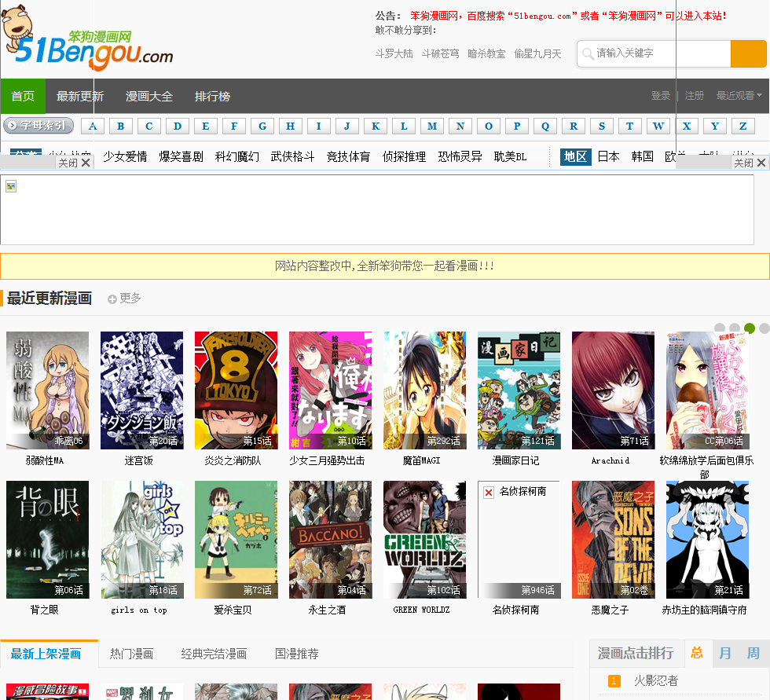Open the 漫画大全 menu item
This screenshot has height=700, width=770.
tap(149, 96)
